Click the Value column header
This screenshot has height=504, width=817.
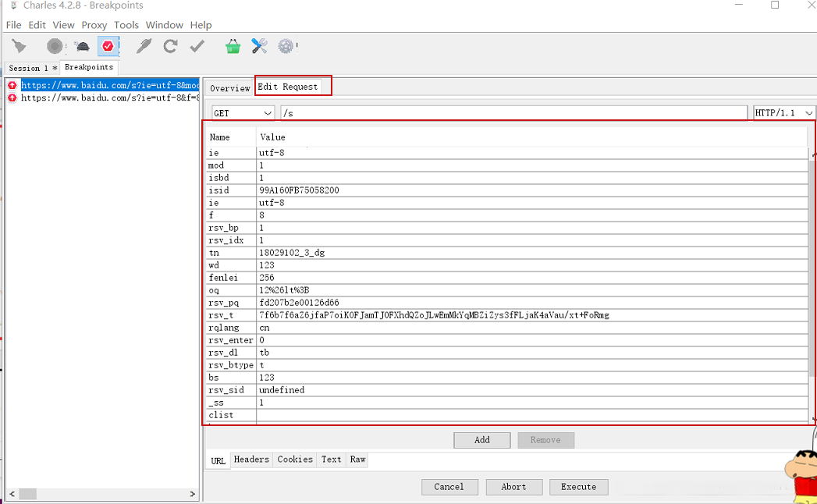532,137
